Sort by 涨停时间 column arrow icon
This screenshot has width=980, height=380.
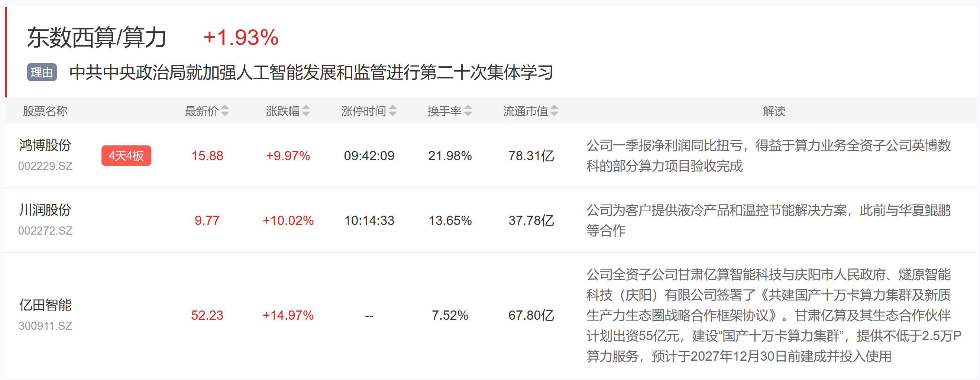393,111
